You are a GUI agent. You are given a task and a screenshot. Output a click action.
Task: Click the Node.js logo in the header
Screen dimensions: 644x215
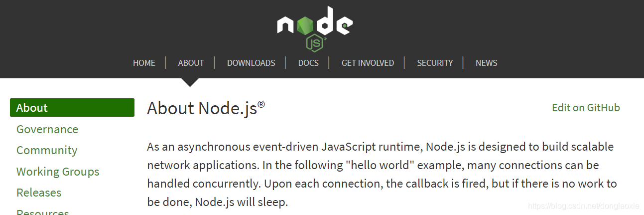click(x=315, y=28)
